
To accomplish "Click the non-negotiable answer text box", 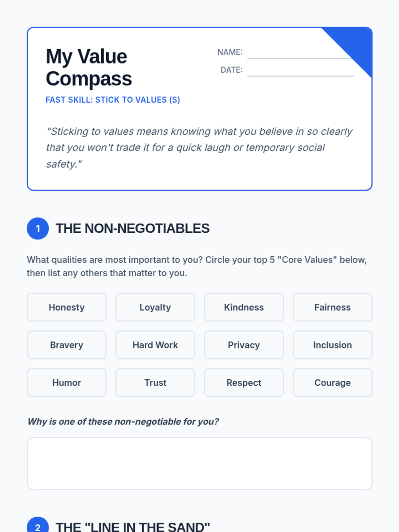I will click(x=199, y=463).
